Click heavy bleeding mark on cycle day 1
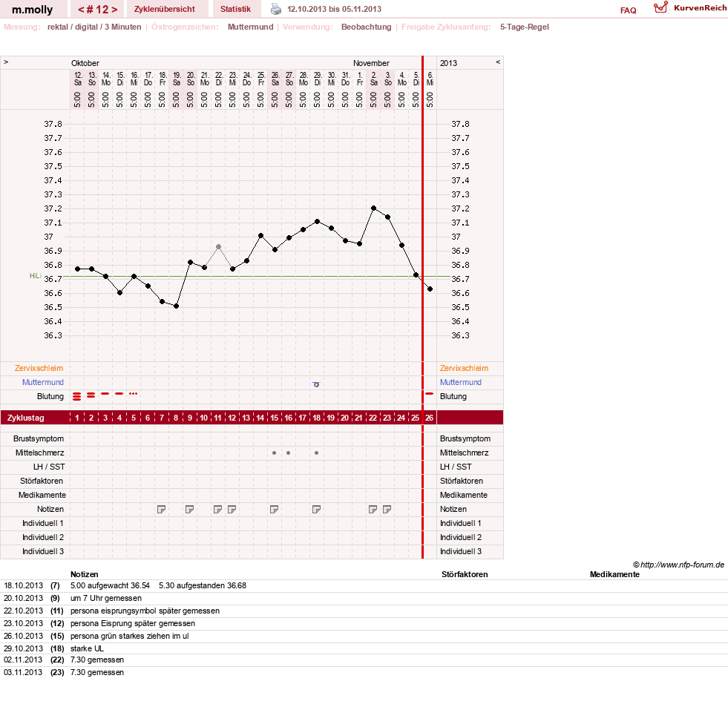This screenshot has height=707, width=728. (77, 396)
